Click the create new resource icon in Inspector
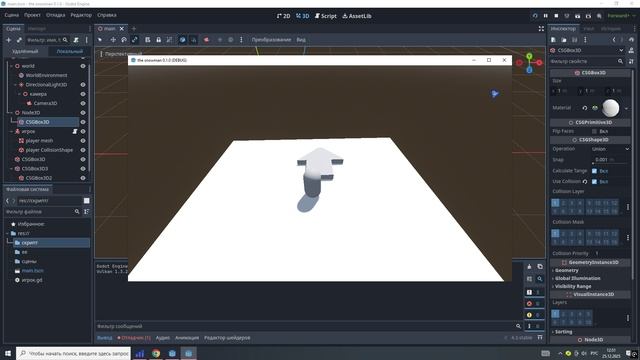 553,40
